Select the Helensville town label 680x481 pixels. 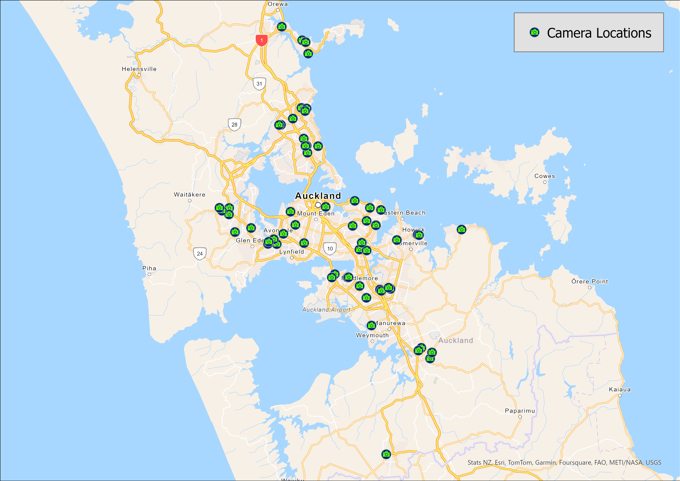coord(139,69)
